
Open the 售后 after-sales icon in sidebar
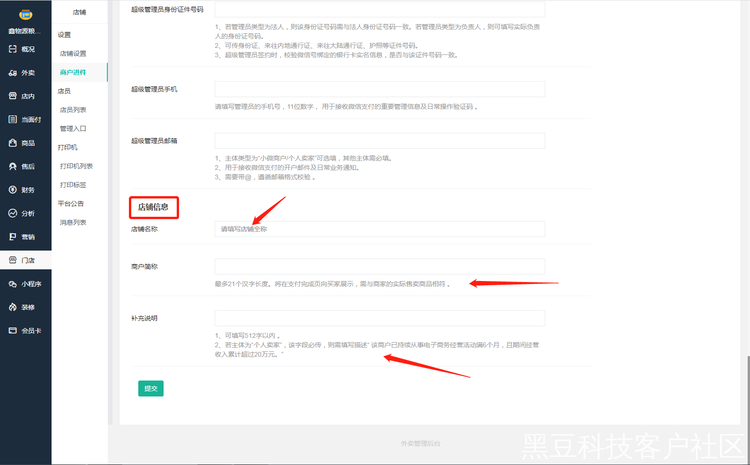pyautogui.click(x=13, y=166)
